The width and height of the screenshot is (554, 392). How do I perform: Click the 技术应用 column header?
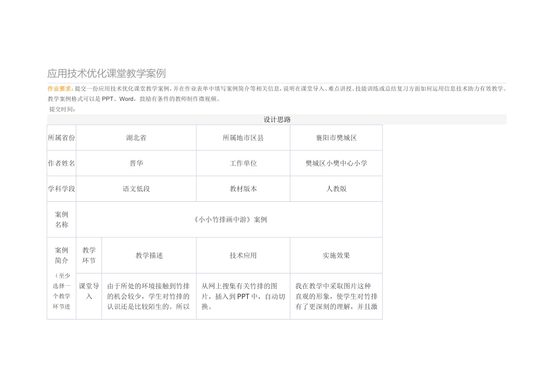click(243, 255)
